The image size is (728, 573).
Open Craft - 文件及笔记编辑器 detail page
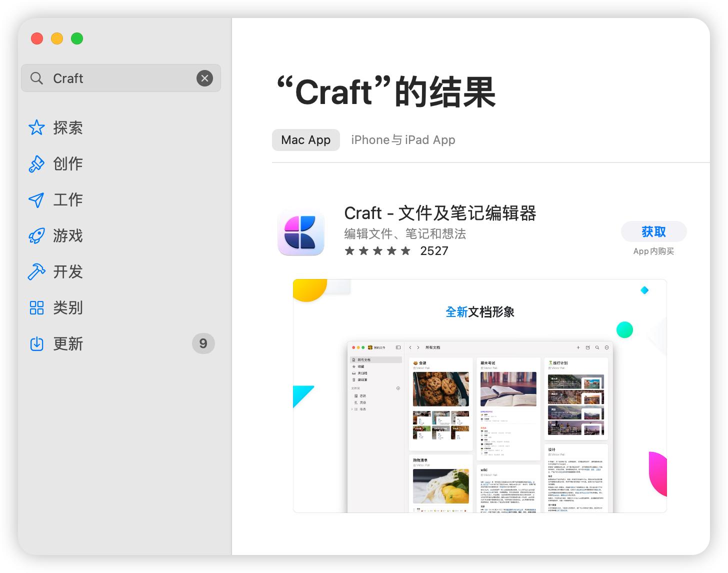[x=440, y=213]
